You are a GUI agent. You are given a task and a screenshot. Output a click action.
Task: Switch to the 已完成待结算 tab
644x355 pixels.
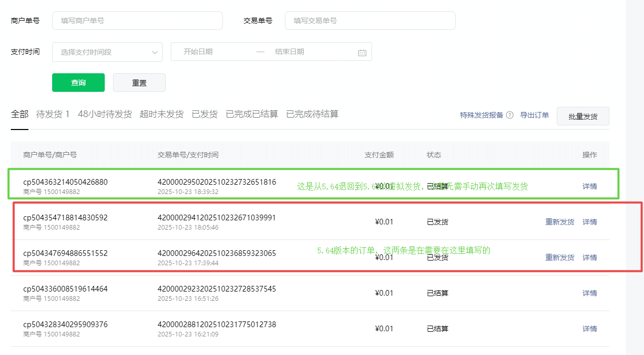point(312,114)
